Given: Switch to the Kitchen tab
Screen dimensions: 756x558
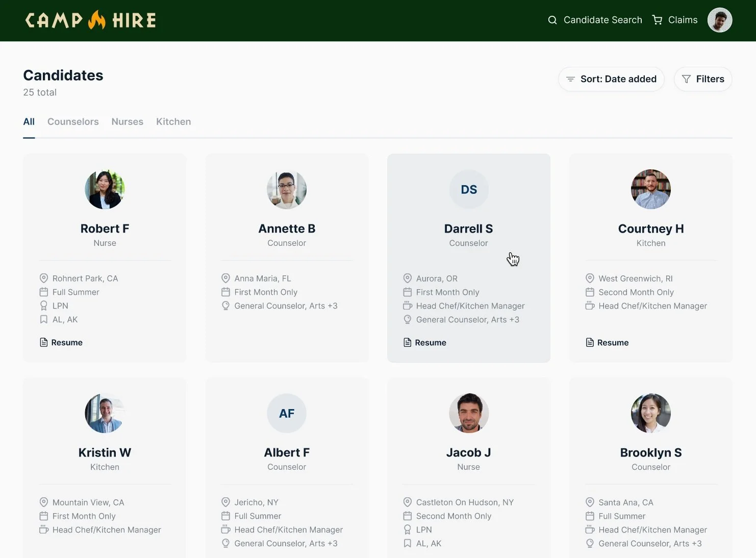Looking at the screenshot, I should coord(173,122).
